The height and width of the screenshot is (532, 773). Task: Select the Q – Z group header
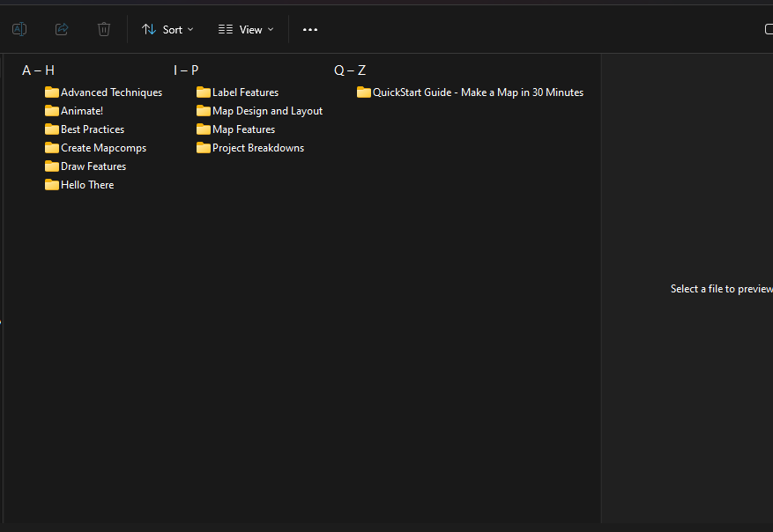click(x=349, y=70)
